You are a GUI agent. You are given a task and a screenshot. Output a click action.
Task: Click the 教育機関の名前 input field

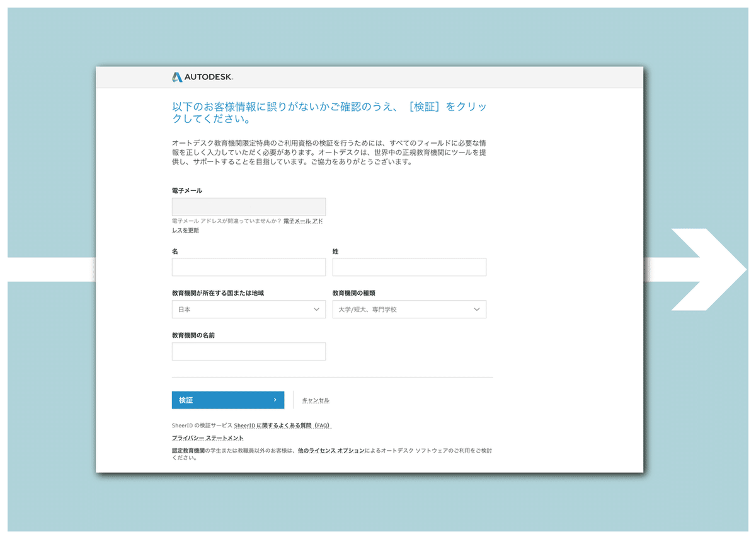[x=249, y=352]
